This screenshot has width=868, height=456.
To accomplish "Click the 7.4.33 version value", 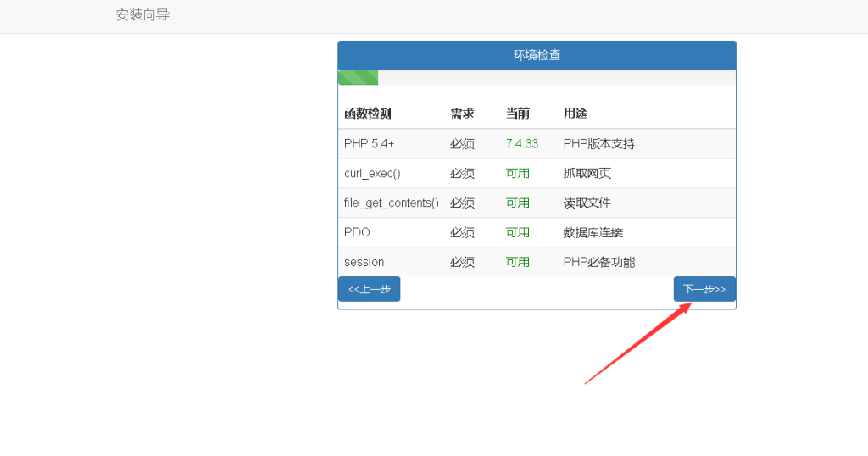I will [x=522, y=144].
